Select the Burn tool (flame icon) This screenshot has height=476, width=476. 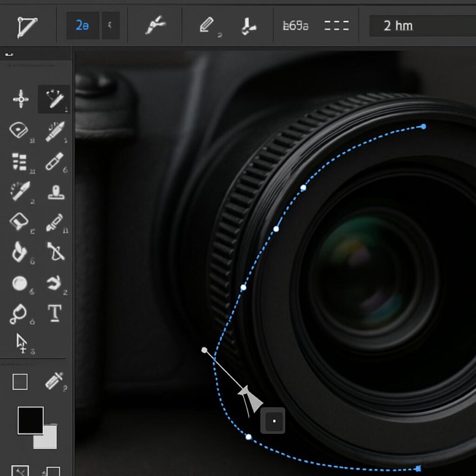pos(19,251)
